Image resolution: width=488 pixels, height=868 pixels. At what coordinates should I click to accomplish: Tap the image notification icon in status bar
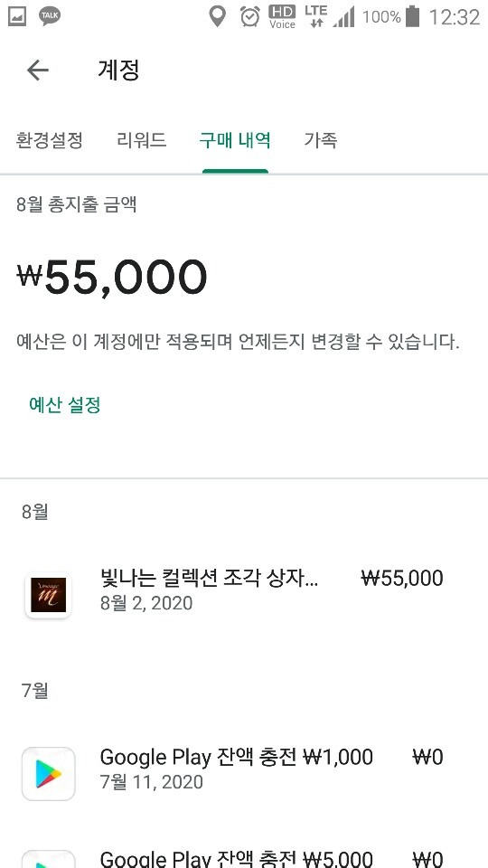pyautogui.click(x=17, y=16)
